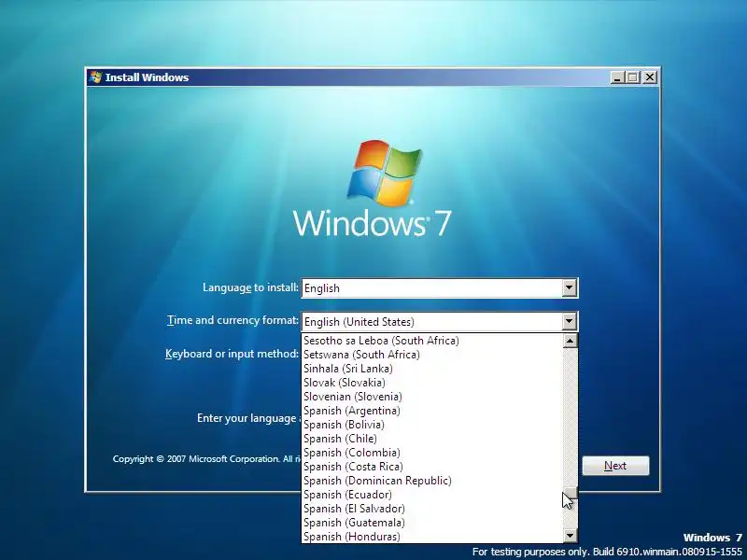The image size is (747, 560).
Task: Select Spanish (El Salvador) option
Action: pos(432,509)
